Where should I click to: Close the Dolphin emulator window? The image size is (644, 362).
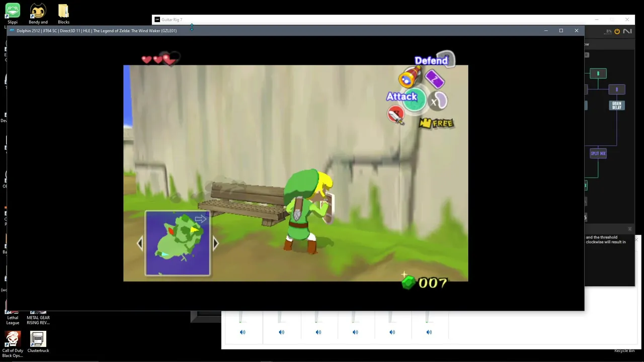(577, 31)
